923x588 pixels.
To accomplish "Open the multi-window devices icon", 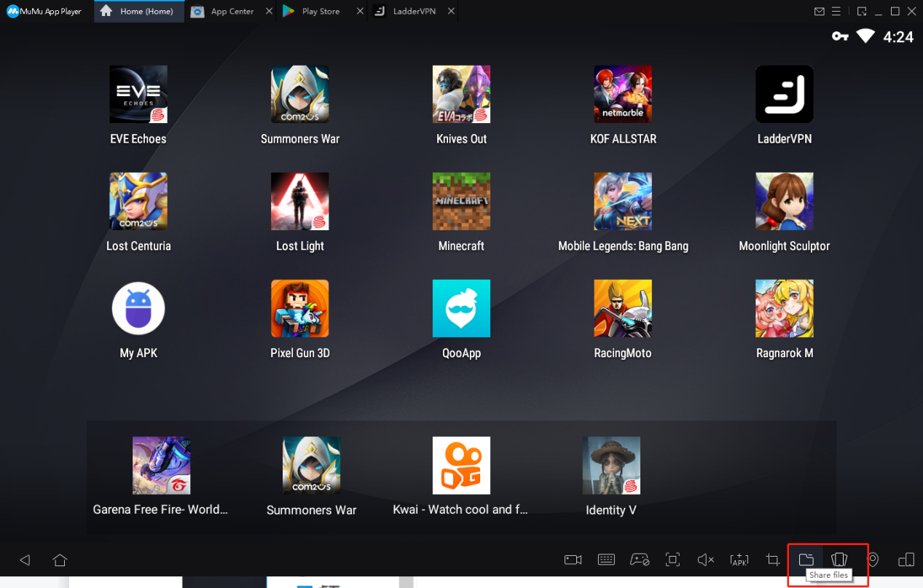I will coord(906,560).
